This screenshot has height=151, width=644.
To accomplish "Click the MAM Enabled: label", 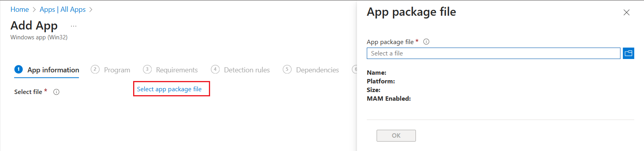I will (x=389, y=99).
